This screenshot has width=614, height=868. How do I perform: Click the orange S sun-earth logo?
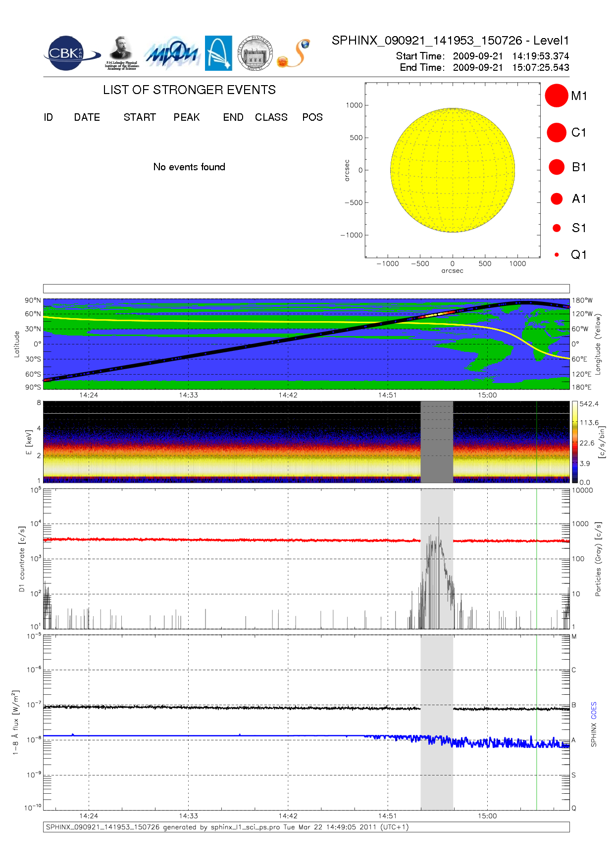pos(294,54)
